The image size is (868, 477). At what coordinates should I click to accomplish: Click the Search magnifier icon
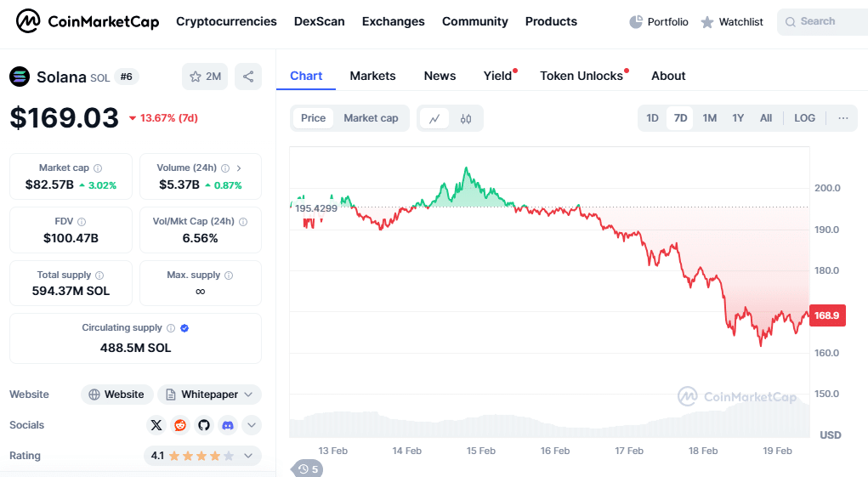(791, 22)
